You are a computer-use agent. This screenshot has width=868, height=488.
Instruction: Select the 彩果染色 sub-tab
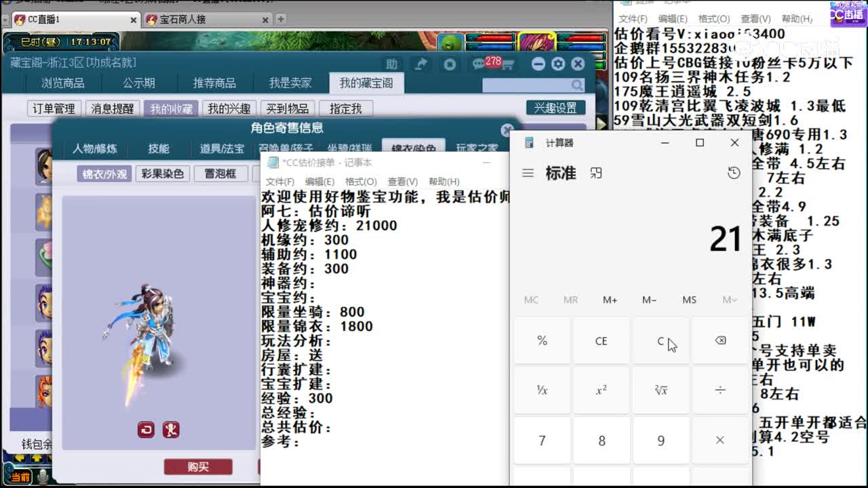(163, 174)
